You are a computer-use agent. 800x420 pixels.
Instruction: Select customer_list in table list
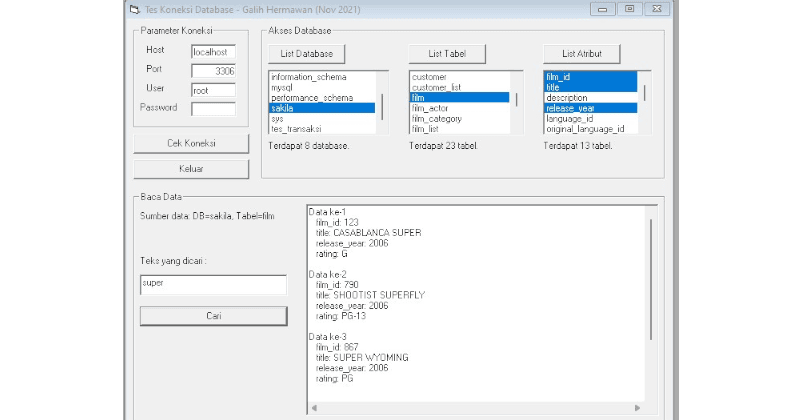[x=460, y=88]
